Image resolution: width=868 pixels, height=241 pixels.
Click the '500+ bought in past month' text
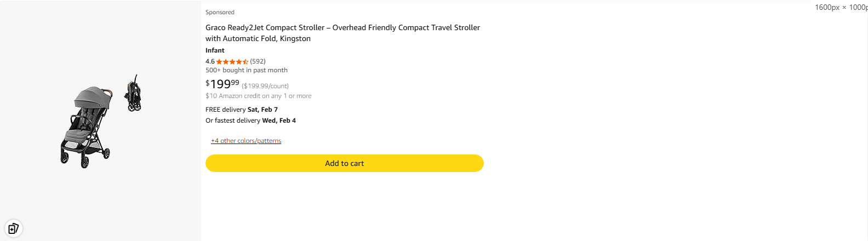click(246, 70)
